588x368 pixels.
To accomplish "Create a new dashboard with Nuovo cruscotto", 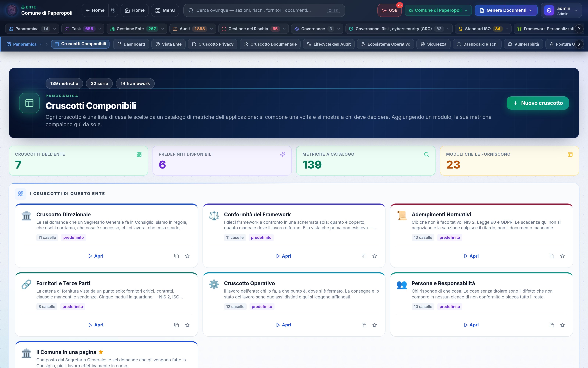I will (x=538, y=103).
